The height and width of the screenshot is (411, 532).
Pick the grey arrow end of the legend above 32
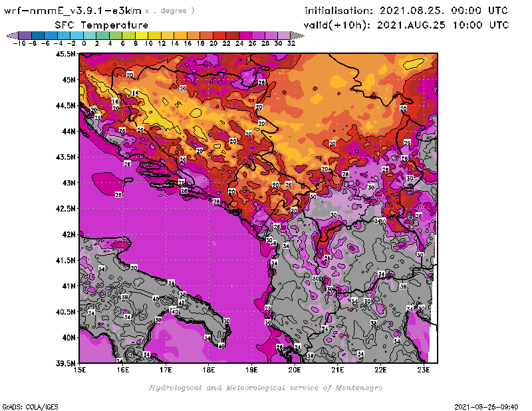point(297,35)
